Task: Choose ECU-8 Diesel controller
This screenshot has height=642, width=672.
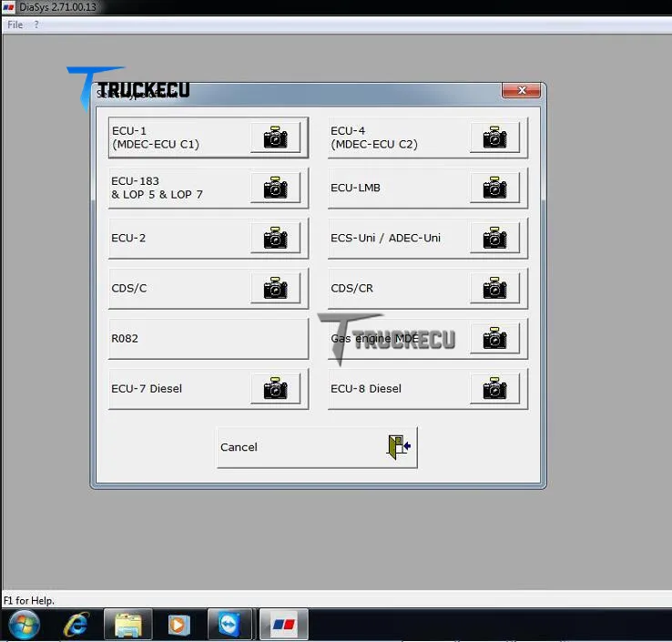Action: (x=428, y=388)
